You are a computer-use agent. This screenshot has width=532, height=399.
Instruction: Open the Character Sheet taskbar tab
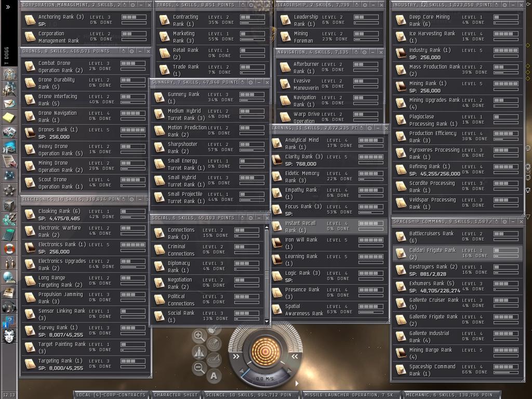[176, 395]
